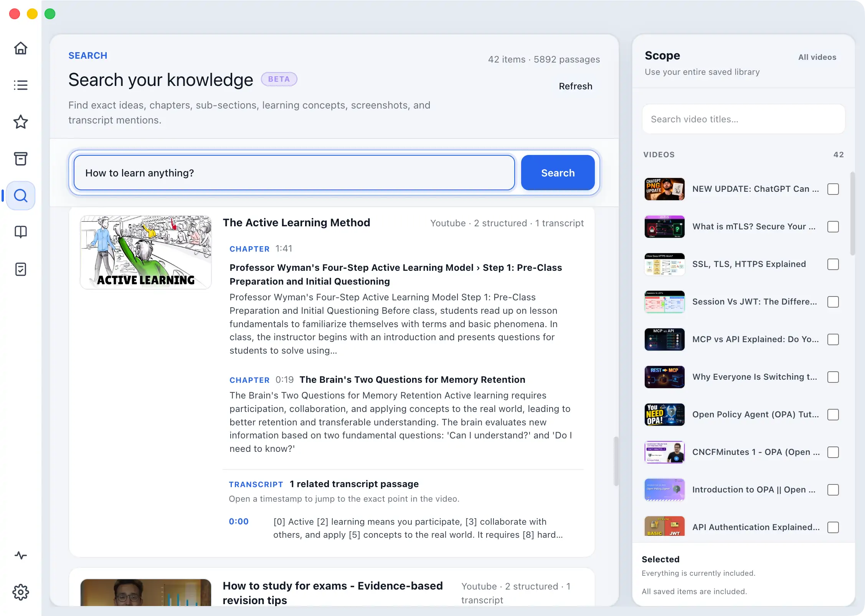Check the Introduction to OPA checkbox
The width and height of the screenshot is (865, 616).
[x=833, y=490]
